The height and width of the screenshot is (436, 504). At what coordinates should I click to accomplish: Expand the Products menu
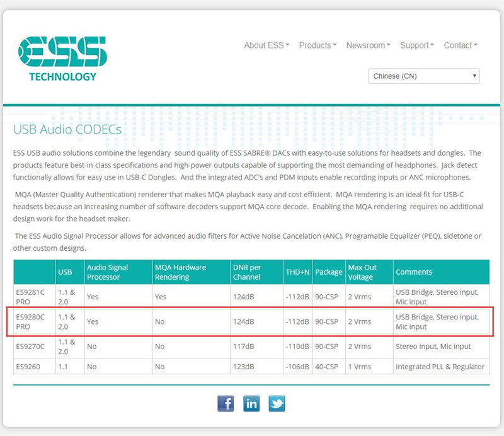pos(318,45)
